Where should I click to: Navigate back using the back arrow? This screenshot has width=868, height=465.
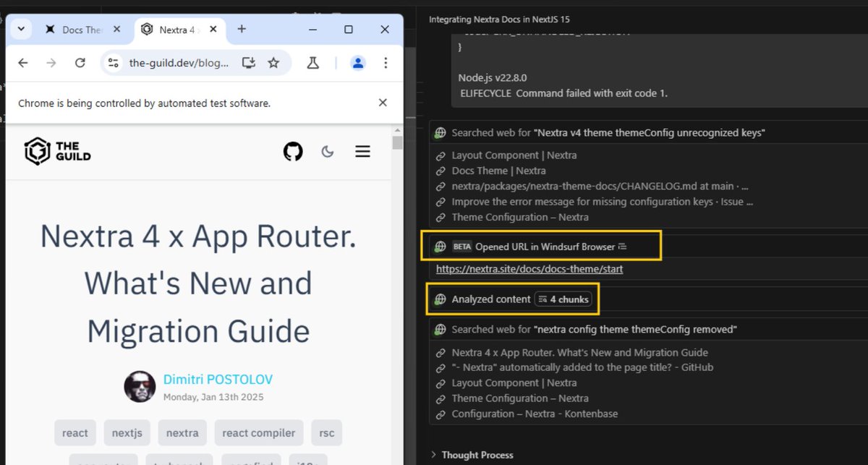tap(22, 63)
